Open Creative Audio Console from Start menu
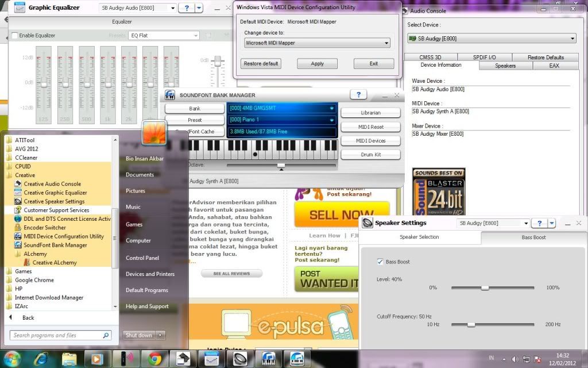The height and width of the screenshot is (368, 588). pyautogui.click(x=52, y=184)
